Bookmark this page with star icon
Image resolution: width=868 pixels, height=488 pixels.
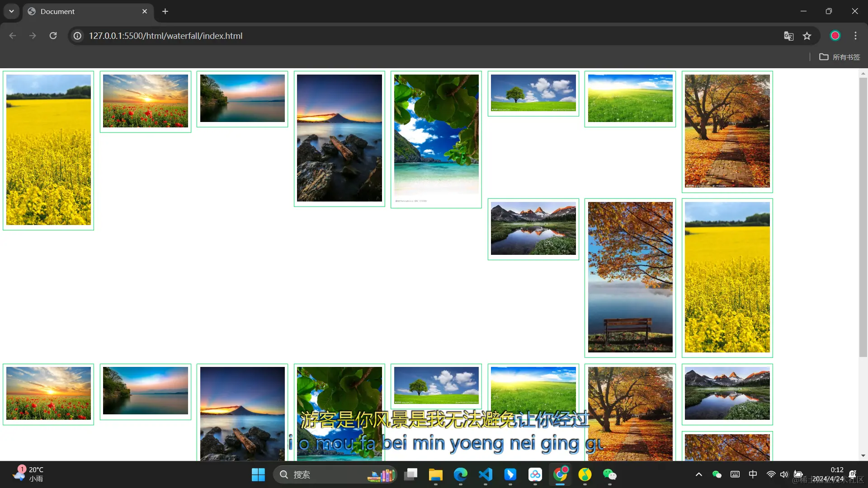(807, 36)
